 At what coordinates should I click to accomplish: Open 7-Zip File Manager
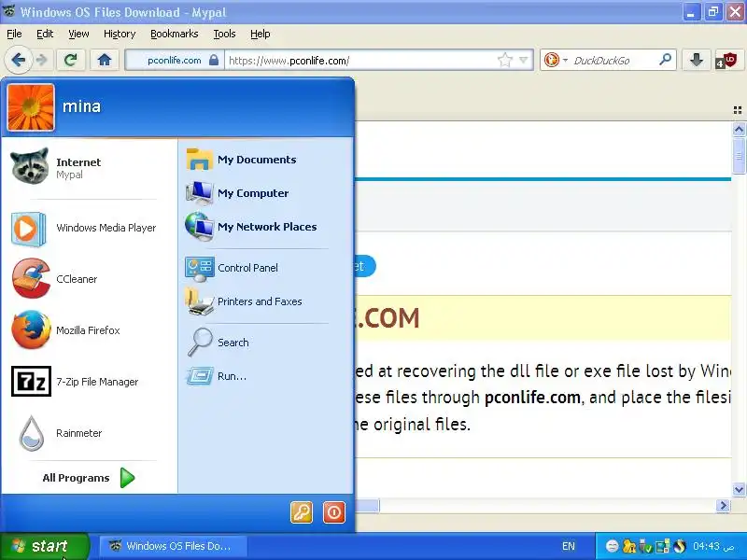(x=89, y=382)
